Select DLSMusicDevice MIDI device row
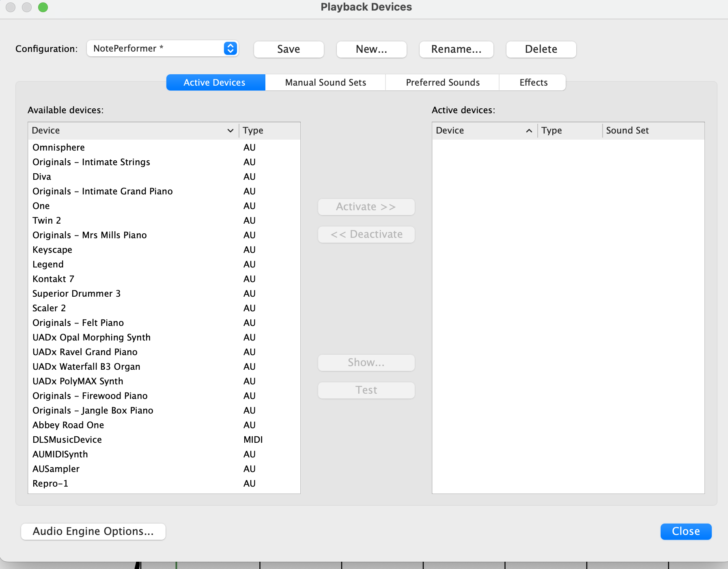728x569 pixels. (164, 440)
